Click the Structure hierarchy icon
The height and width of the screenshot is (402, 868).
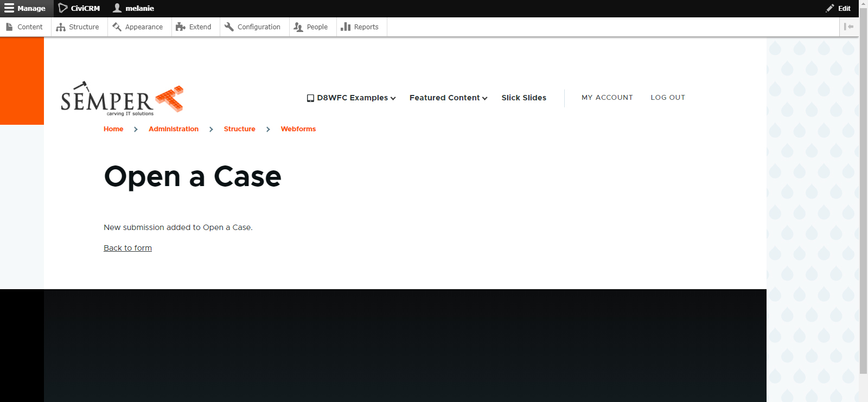61,27
